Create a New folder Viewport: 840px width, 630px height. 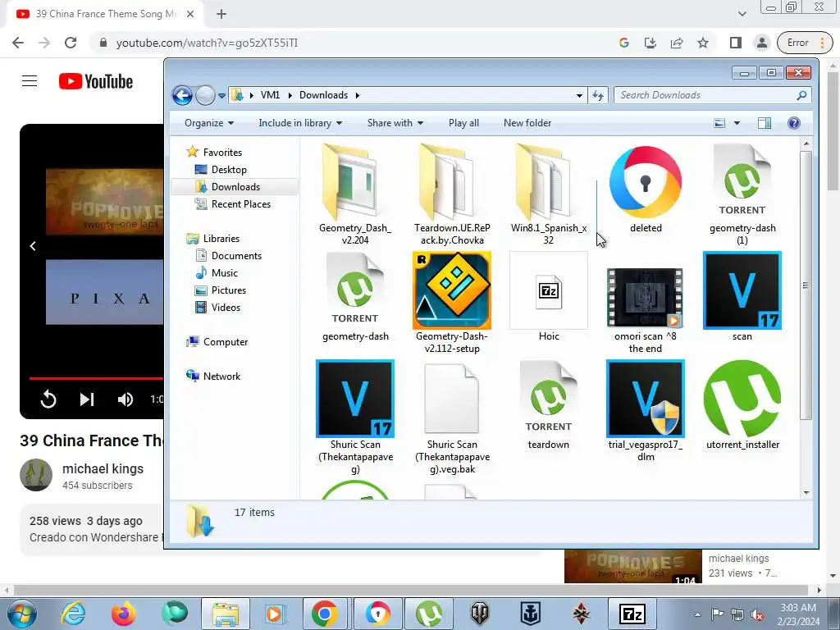click(527, 123)
